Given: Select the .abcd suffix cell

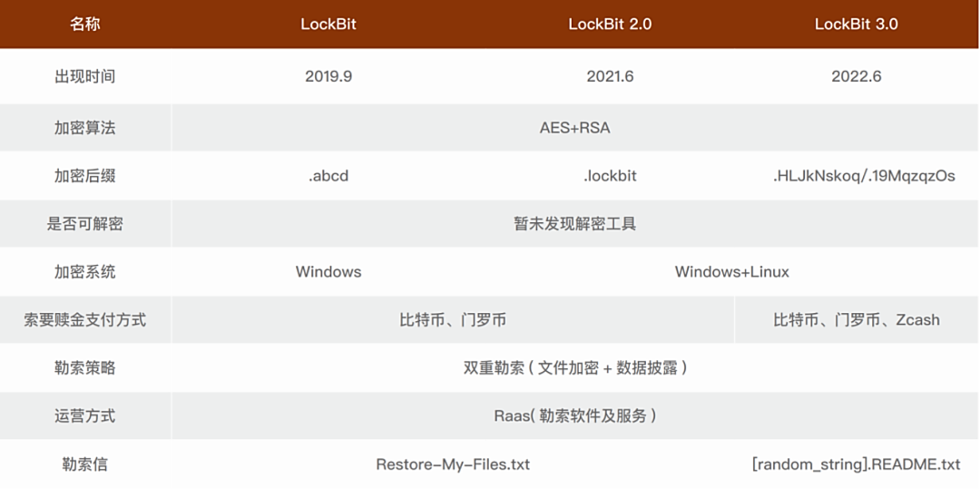Looking at the screenshot, I should click(328, 176).
